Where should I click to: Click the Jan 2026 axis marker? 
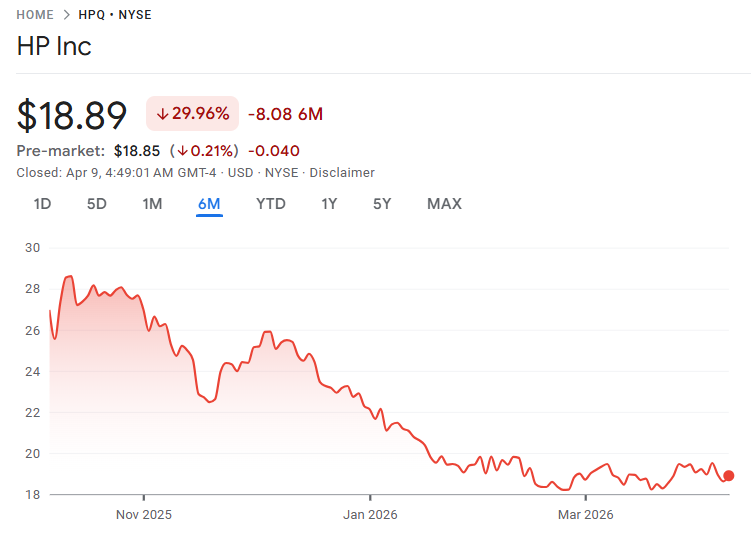[370, 514]
